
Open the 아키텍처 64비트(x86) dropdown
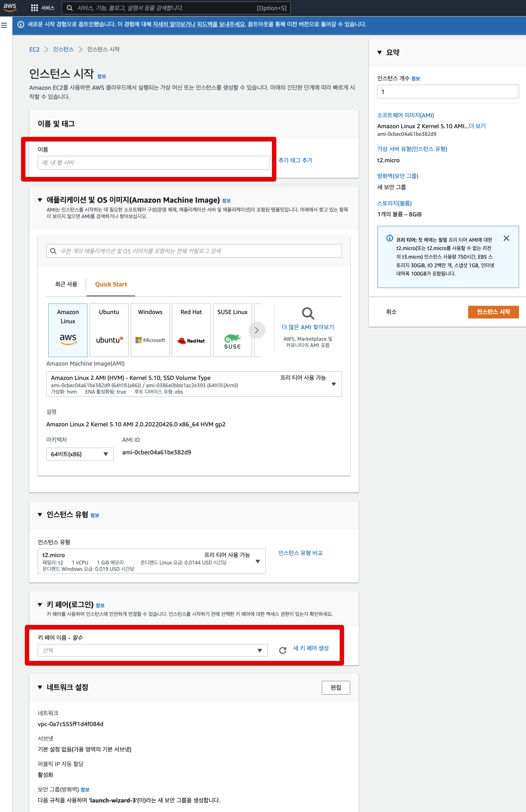click(80, 454)
